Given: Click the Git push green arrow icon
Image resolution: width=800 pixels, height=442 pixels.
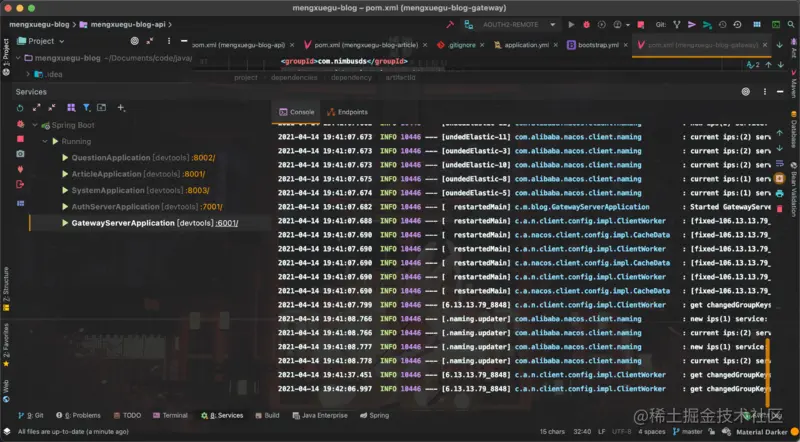Looking at the screenshot, I should pos(707,24).
